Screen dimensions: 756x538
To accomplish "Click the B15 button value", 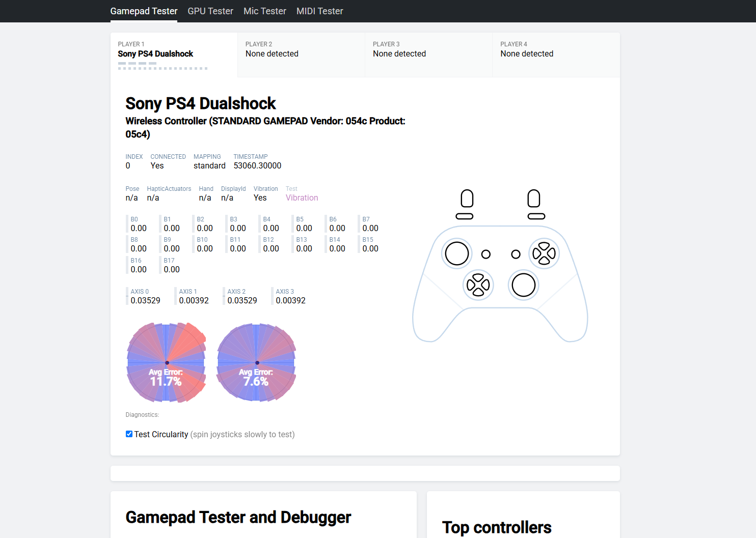I will [370, 249].
